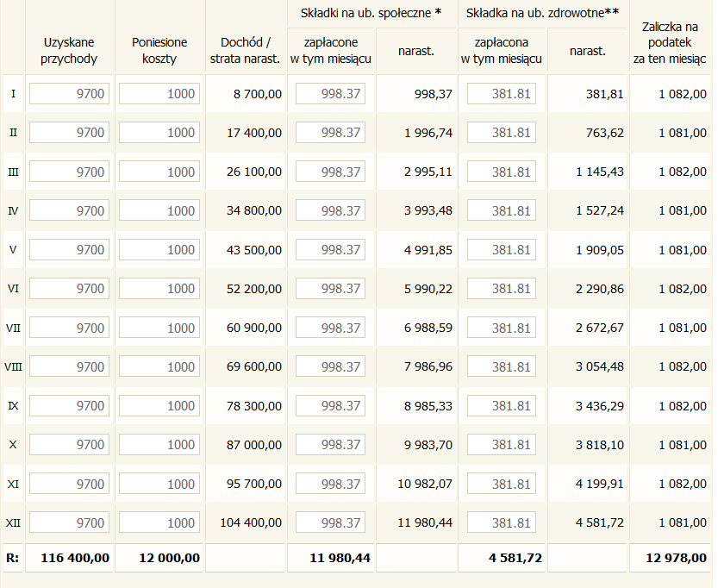The image size is (724, 588).
Task: Click the revenue input for month IX
Action: pyautogui.click(x=70, y=406)
